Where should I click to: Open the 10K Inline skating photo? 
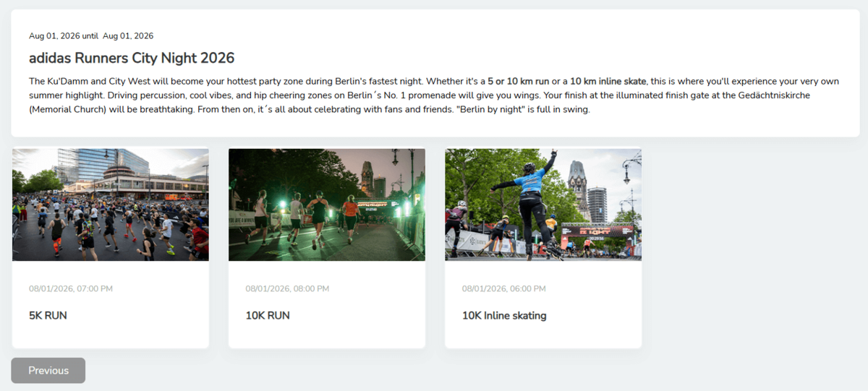(x=542, y=205)
